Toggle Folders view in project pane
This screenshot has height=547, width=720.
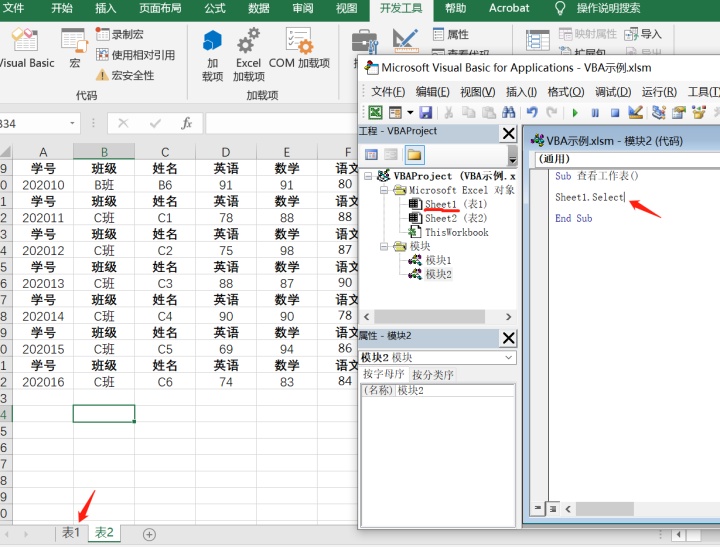414,155
